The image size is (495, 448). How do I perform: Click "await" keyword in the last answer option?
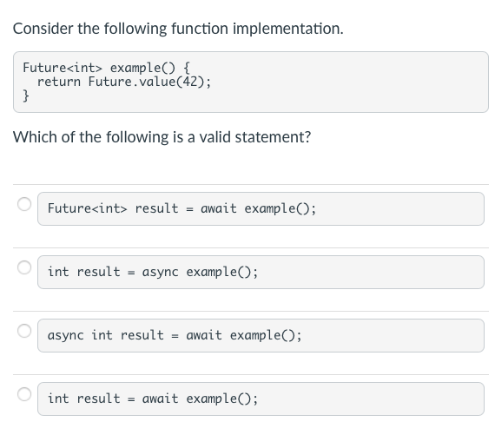[161, 399]
